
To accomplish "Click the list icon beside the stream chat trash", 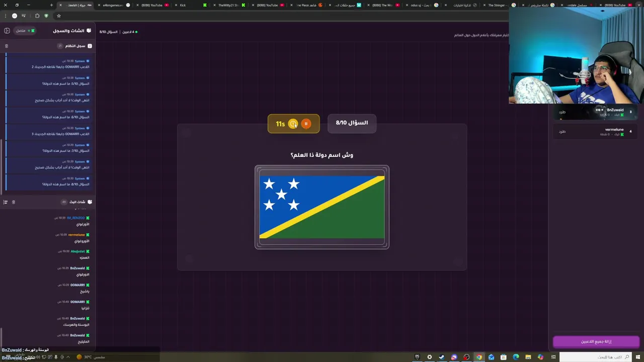I will coord(6,202).
